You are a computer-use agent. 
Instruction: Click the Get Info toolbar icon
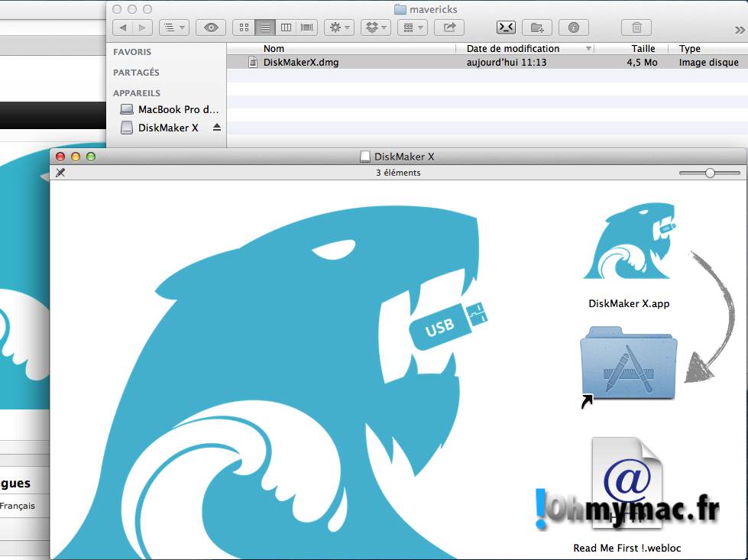[x=573, y=28]
